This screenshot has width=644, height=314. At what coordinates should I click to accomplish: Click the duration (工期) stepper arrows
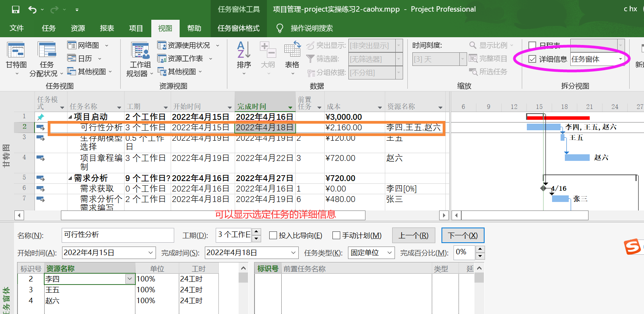pos(256,235)
